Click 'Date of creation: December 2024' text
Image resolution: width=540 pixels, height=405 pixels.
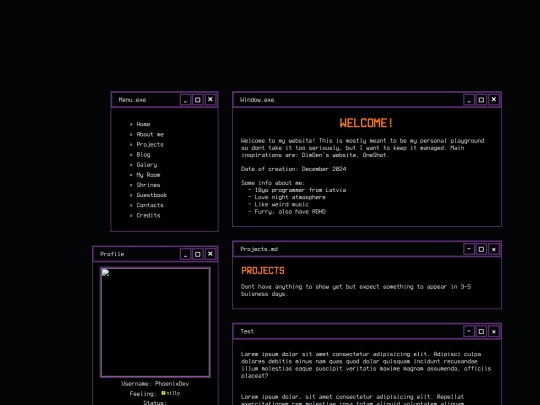coord(293,169)
